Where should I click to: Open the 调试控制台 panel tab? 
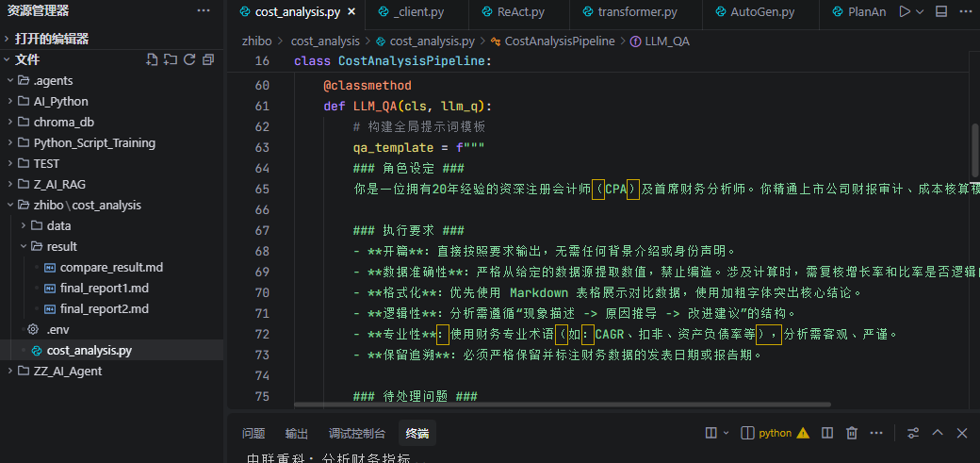coord(357,433)
